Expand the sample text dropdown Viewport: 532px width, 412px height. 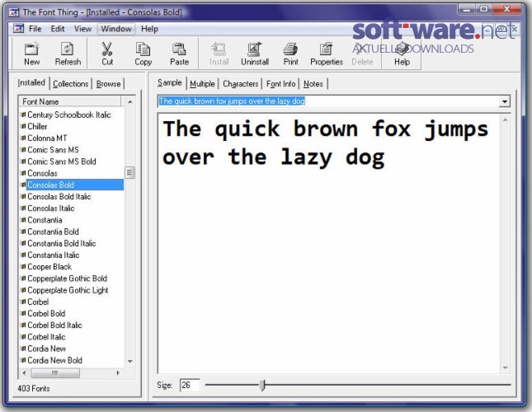click(505, 101)
